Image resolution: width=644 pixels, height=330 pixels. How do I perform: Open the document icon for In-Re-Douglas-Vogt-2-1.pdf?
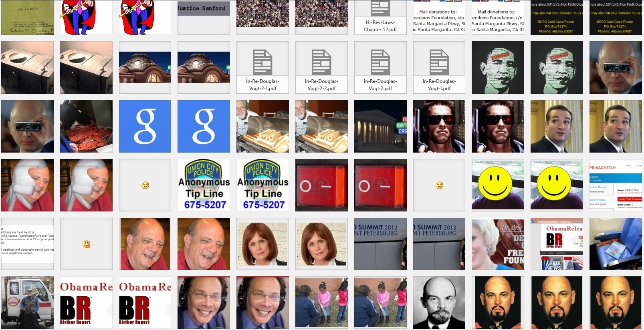pos(262,62)
